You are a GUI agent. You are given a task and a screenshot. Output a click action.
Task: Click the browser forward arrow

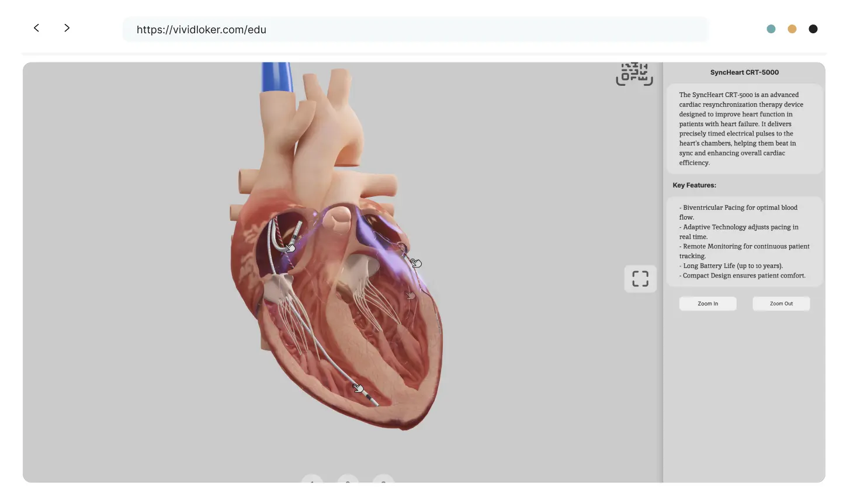pyautogui.click(x=67, y=28)
